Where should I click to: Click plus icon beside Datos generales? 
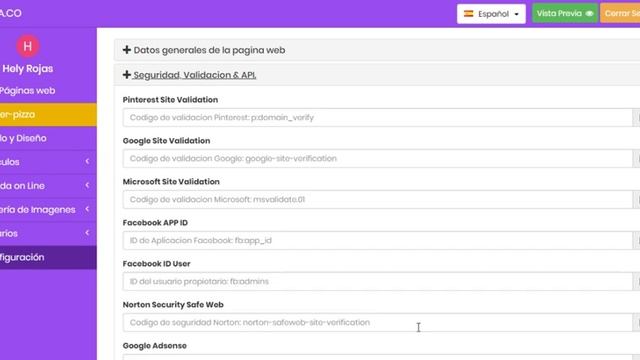[x=127, y=50]
